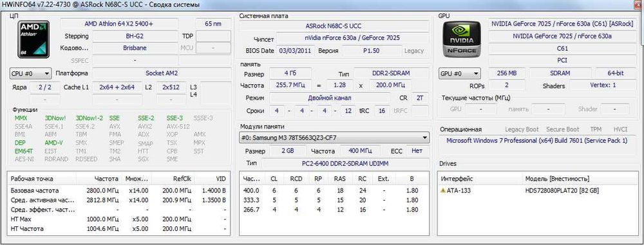The width and height of the screenshot is (644, 245).
Task: Open the CPU #0 selector dropdown
Action: [x=30, y=74]
